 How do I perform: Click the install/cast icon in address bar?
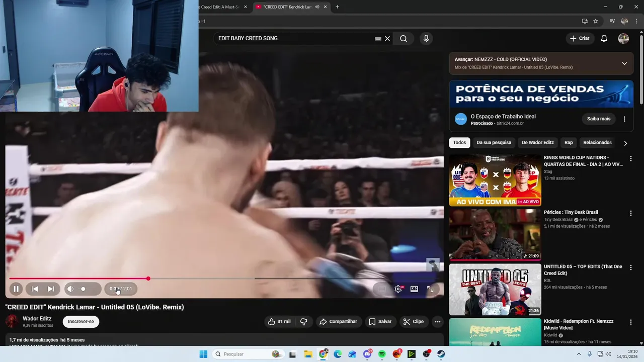(585, 21)
